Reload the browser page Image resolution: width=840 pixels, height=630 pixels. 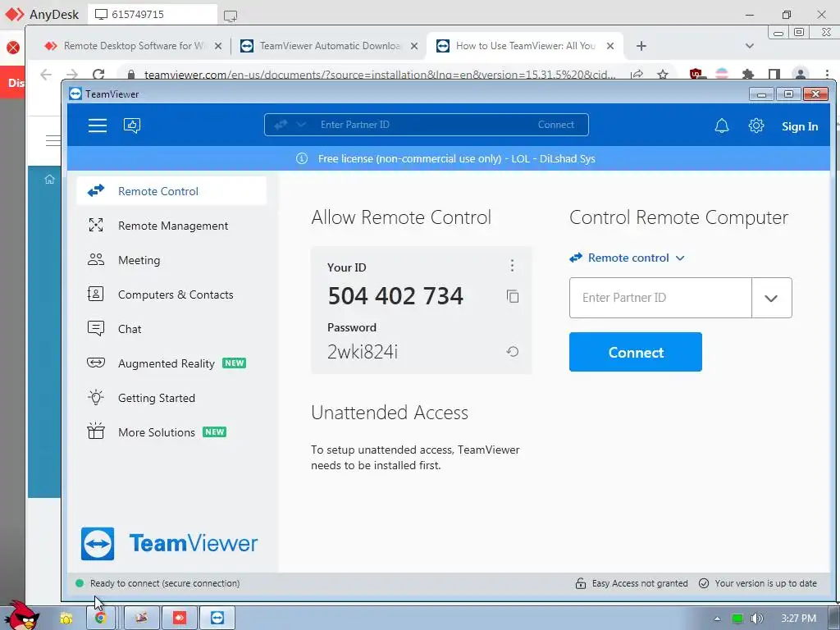(98, 74)
